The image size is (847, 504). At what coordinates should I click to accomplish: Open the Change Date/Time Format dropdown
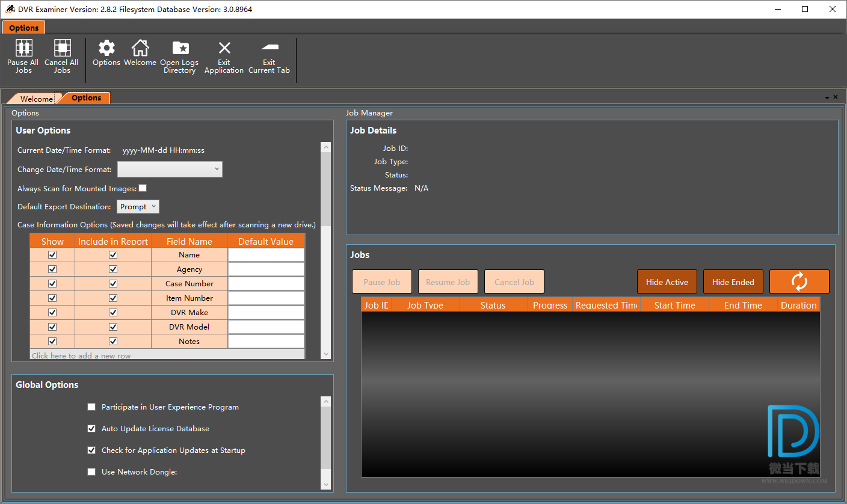(x=170, y=170)
